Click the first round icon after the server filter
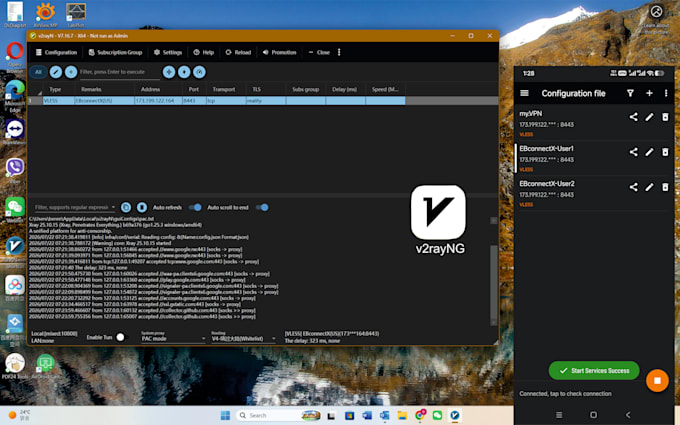Screen dimensions: 680x425 [x=169, y=72]
